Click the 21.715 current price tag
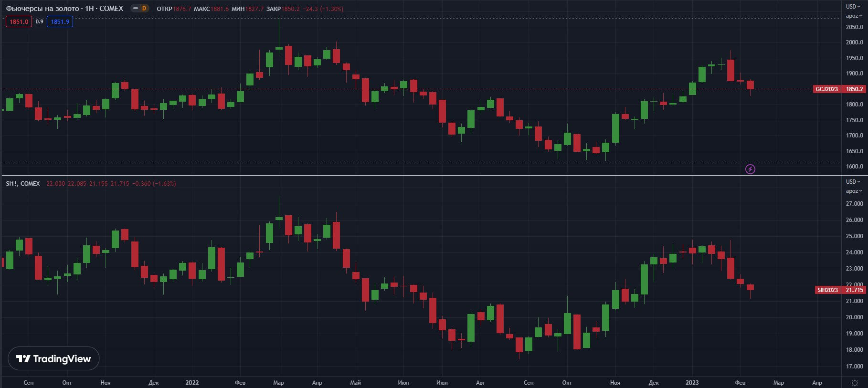868x388 pixels. (854, 290)
